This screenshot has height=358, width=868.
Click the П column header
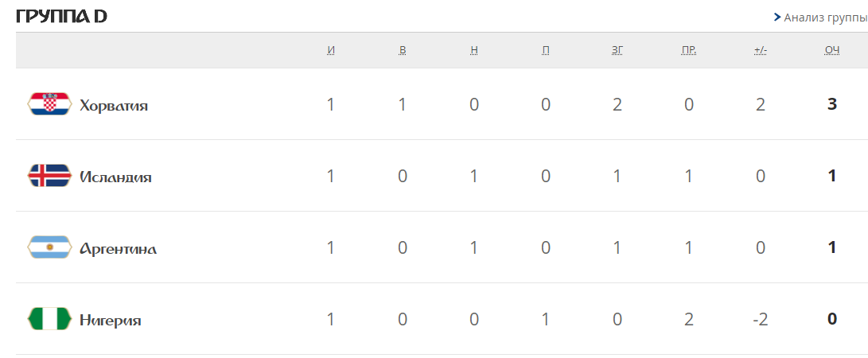tap(546, 50)
